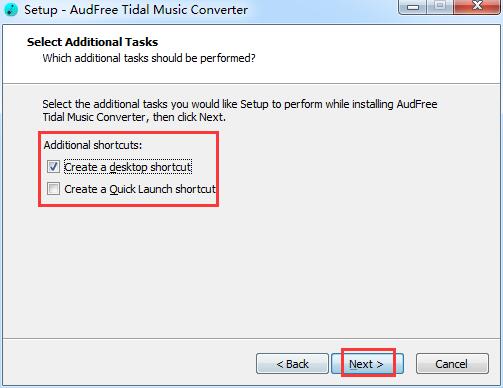Screen dimensions: 503x388
Task: Click 'Which additional tasks should be performed?' text
Action: tap(149, 58)
